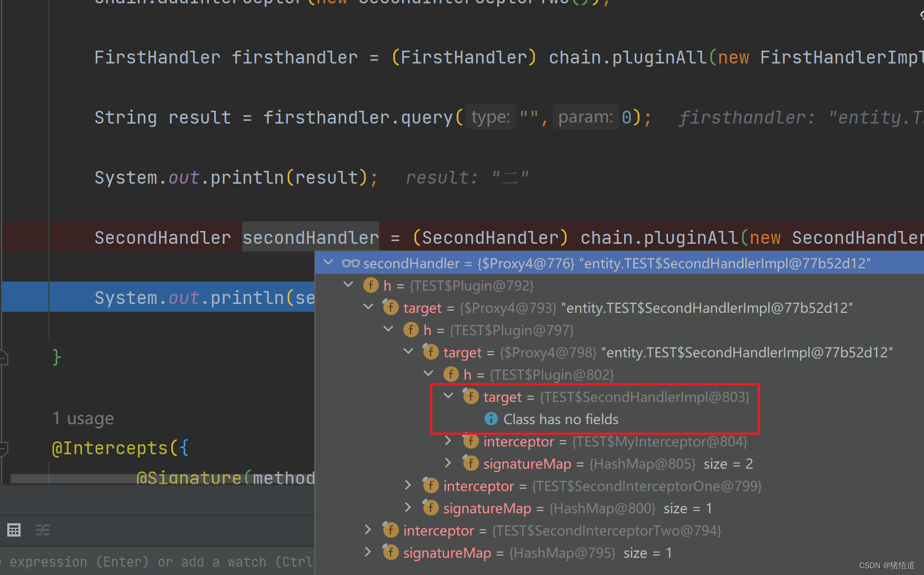Click field icon of signatureMap {HashMap@795}
Screen dimensions: 924x575
click(x=391, y=552)
